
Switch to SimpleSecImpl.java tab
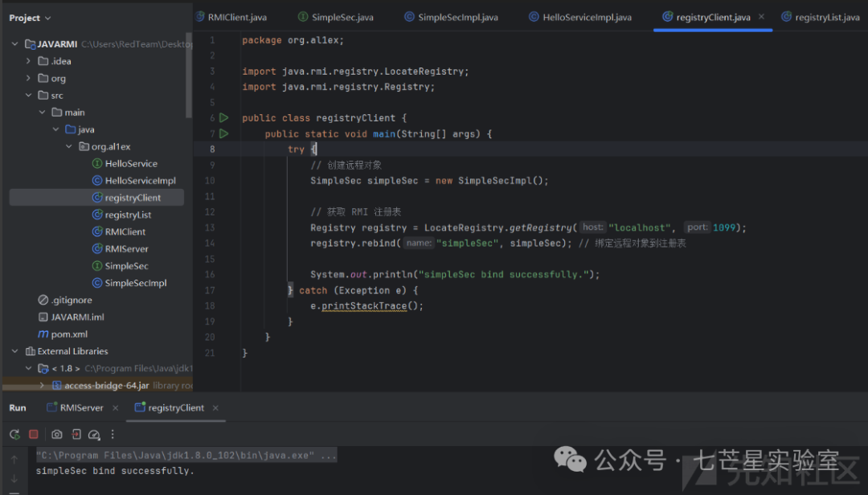click(x=451, y=17)
